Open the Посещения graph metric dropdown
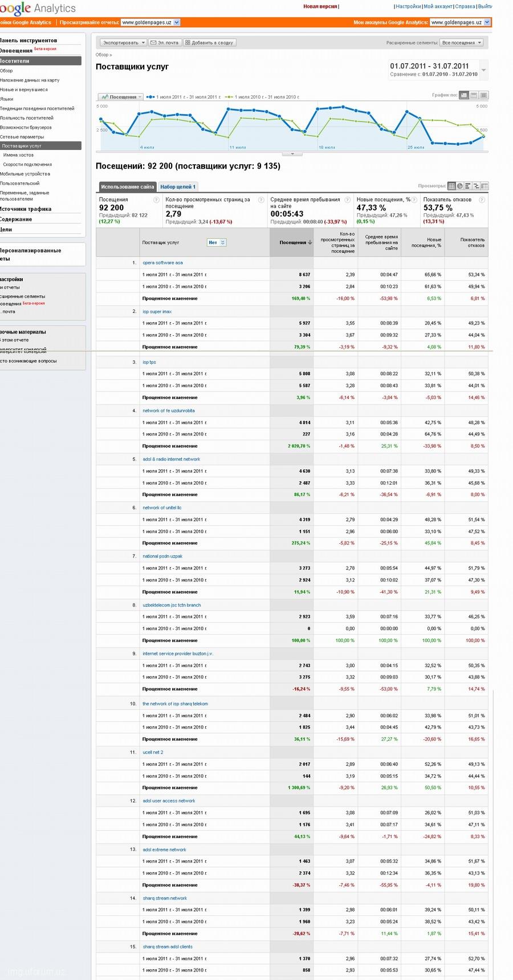 tap(120, 97)
